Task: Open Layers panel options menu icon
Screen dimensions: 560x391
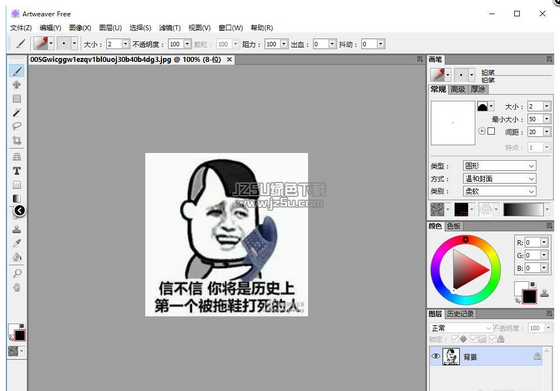Action: [x=549, y=314]
